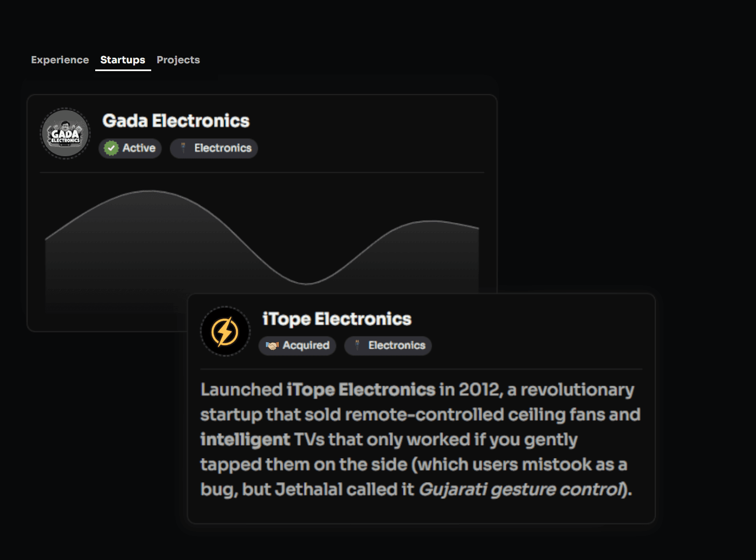
Task: Click the iTope lightning bolt logo
Action: pos(225,331)
